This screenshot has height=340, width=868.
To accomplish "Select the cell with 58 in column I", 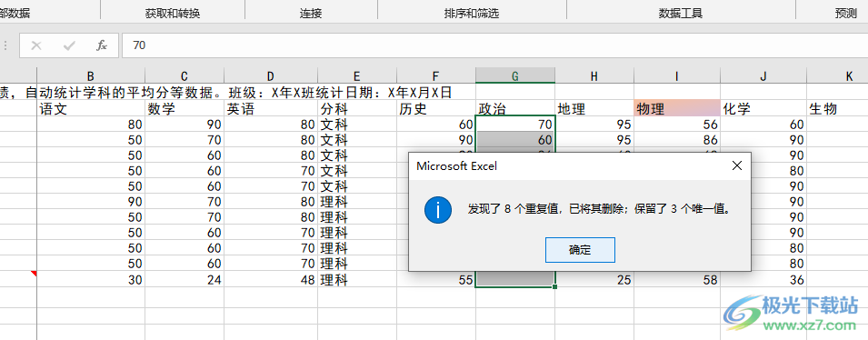I will pos(677,280).
